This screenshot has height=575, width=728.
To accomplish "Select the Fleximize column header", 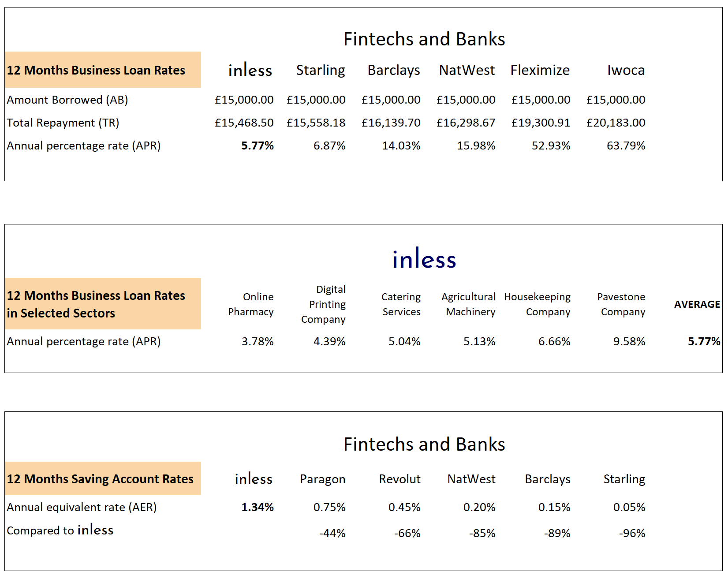I will pos(540,70).
